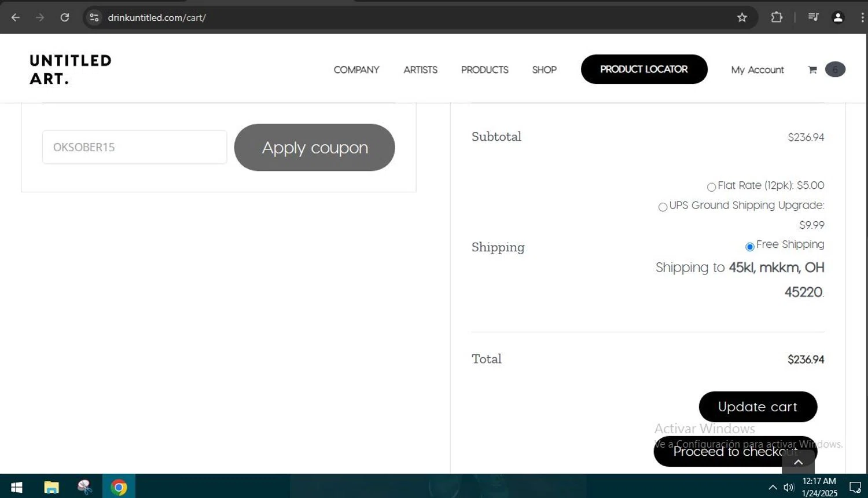The width and height of the screenshot is (868, 498).
Task: Click the browser forward arrow
Action: click(x=40, y=17)
